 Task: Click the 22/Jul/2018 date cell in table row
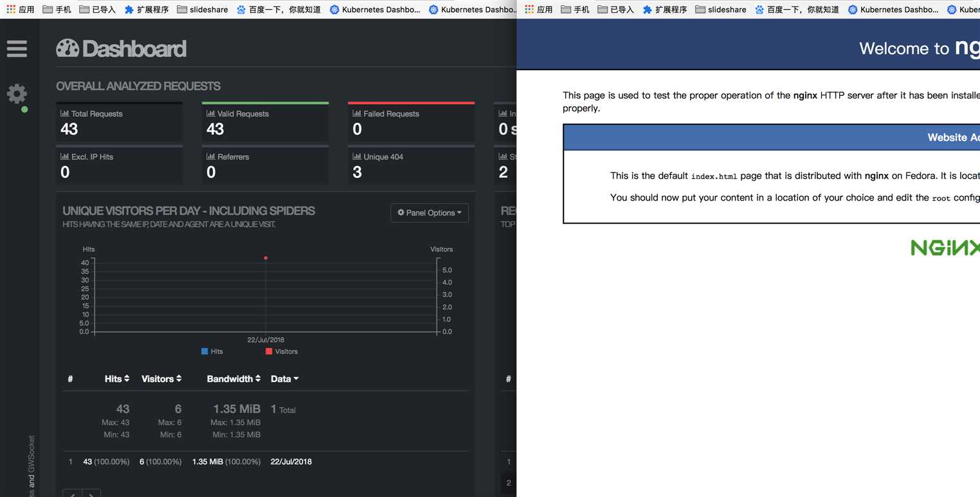point(291,462)
